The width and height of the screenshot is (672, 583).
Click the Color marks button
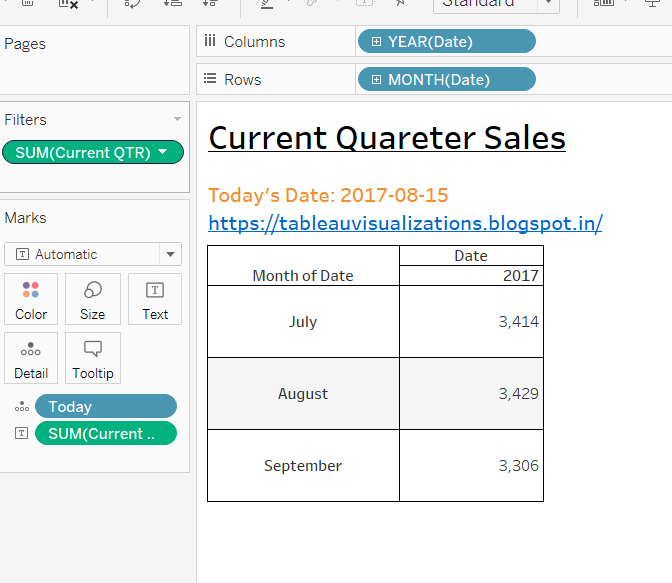pos(31,299)
